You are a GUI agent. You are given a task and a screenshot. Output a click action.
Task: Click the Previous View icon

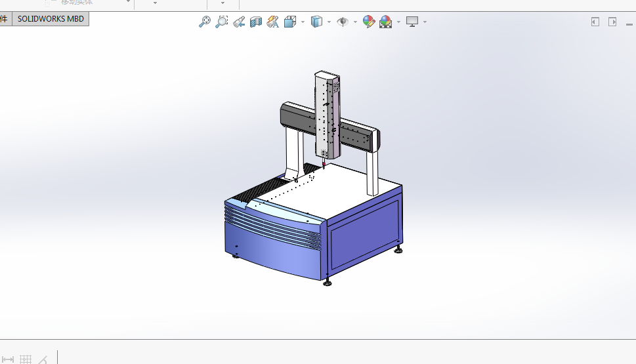tap(239, 22)
